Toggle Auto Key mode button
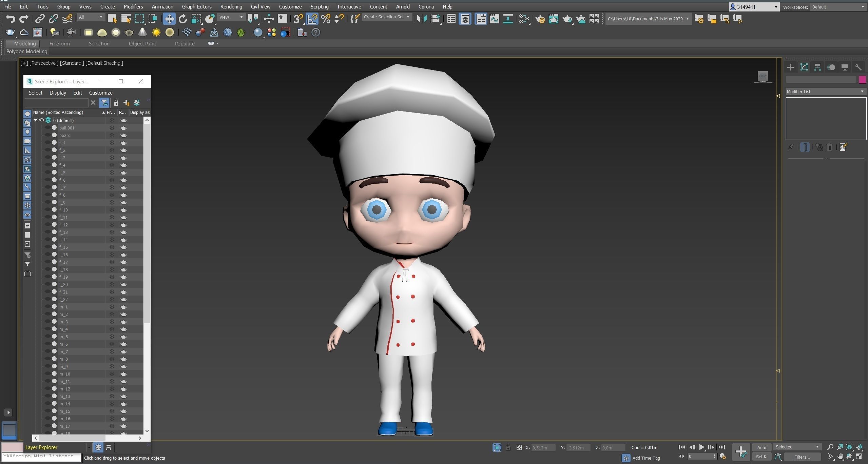868x464 pixels. [x=761, y=447]
